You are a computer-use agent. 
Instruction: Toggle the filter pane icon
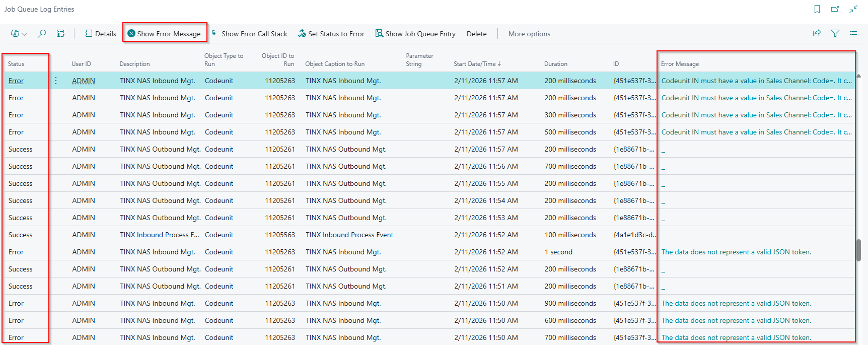[835, 34]
